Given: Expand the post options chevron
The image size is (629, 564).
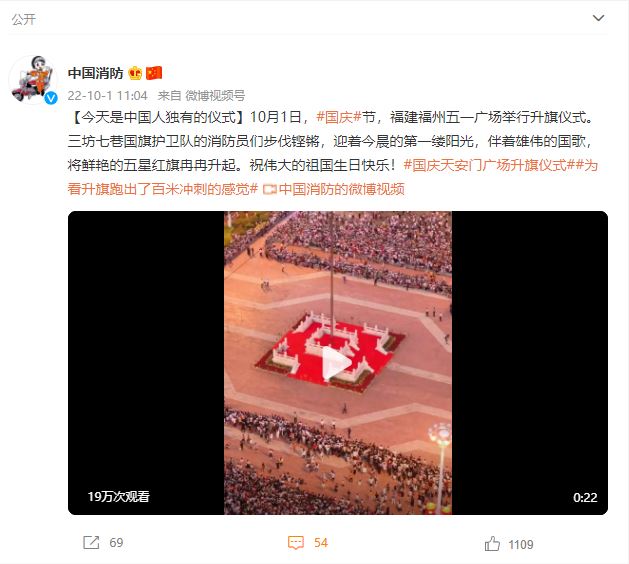Looking at the screenshot, I should pos(598,18).
